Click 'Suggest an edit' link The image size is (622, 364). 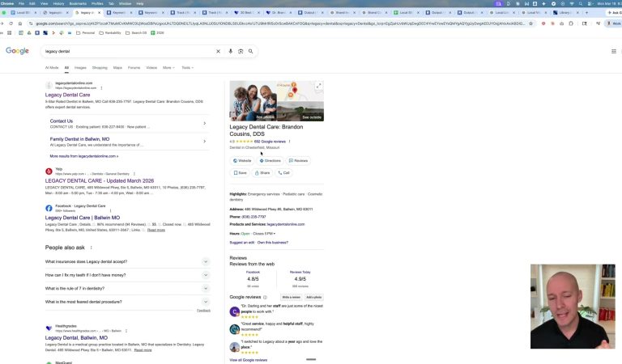242,243
